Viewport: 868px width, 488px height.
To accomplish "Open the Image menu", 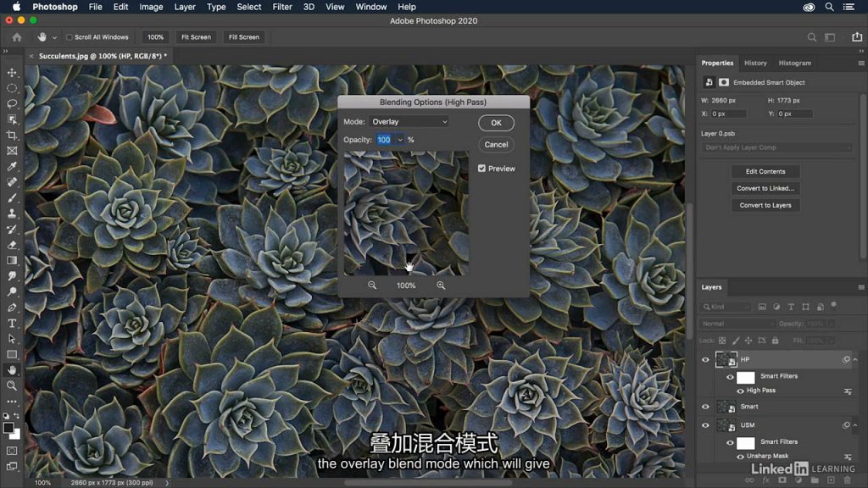I will (x=151, y=7).
